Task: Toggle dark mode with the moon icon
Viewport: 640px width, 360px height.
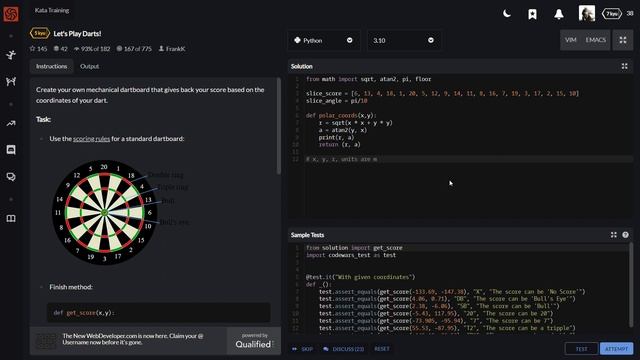Action: coord(507,14)
